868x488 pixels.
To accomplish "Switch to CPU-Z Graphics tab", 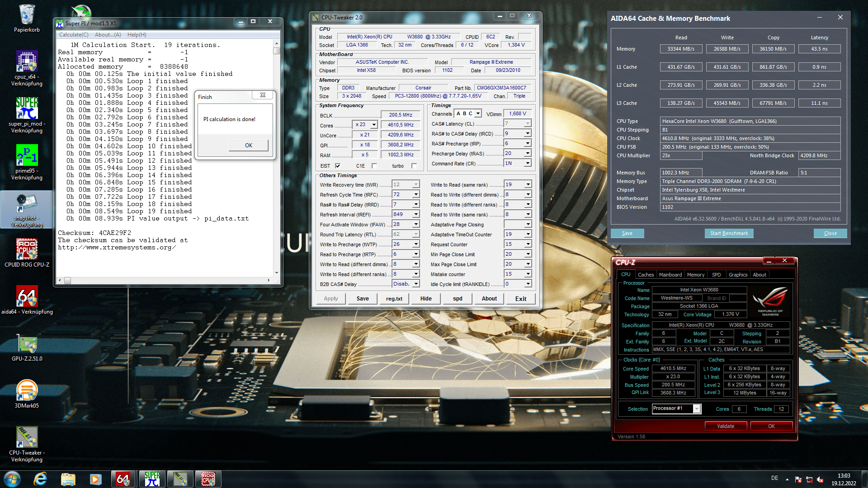I will pos(738,275).
